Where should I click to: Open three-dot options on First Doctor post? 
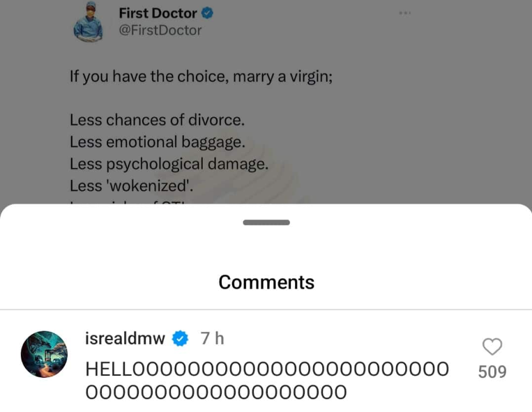click(x=405, y=13)
